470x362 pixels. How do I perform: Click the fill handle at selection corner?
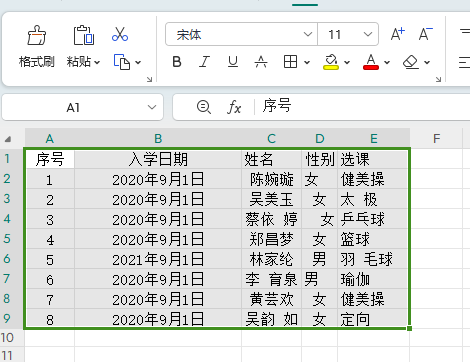click(x=409, y=328)
